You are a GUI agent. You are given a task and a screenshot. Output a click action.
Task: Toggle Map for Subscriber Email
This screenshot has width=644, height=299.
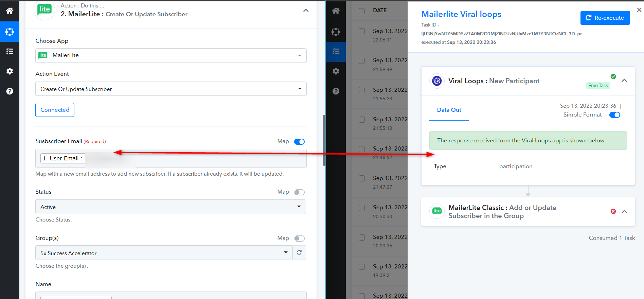coord(299,141)
